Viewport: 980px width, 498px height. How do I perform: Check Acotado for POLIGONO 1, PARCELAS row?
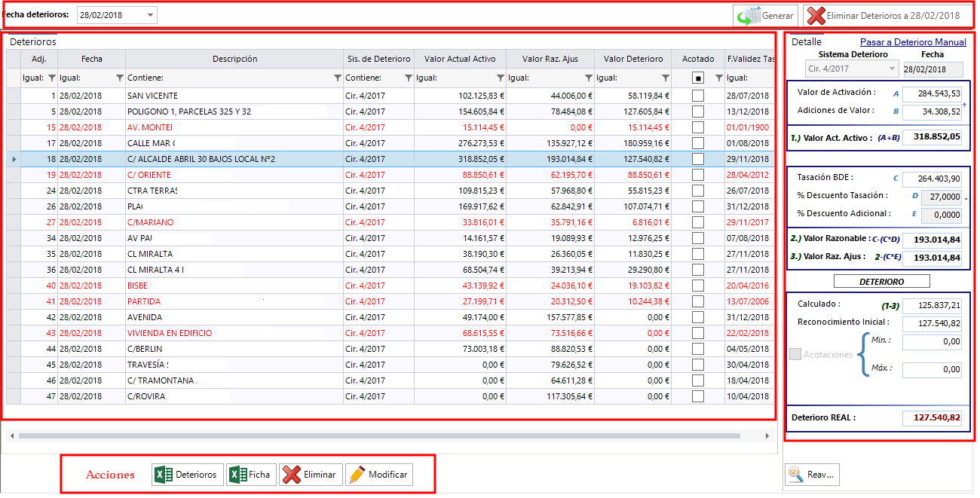[x=698, y=112]
